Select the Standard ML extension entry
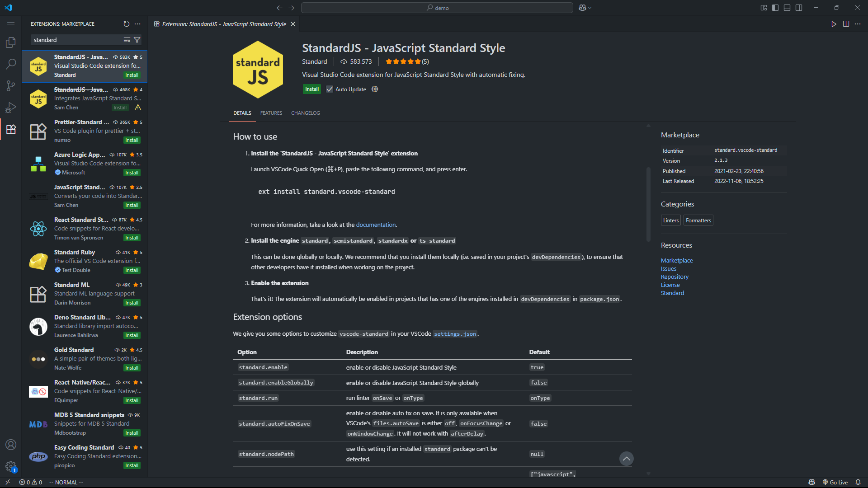This screenshot has width=868, height=488. (x=85, y=294)
